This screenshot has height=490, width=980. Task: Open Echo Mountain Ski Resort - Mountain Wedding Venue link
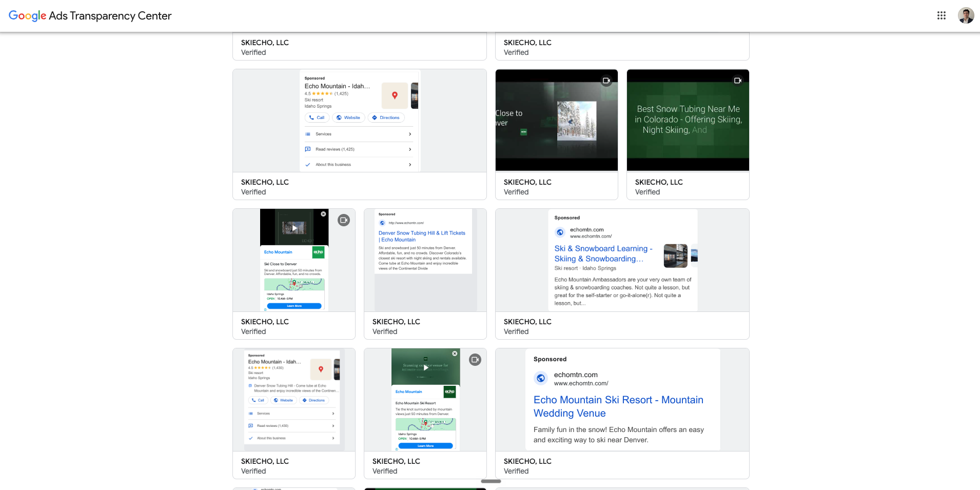[618, 406]
